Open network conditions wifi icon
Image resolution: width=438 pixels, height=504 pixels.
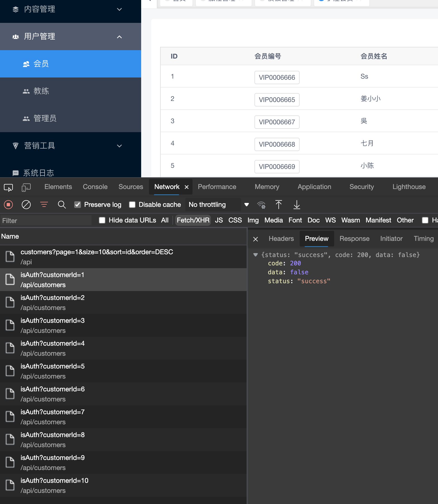(261, 205)
